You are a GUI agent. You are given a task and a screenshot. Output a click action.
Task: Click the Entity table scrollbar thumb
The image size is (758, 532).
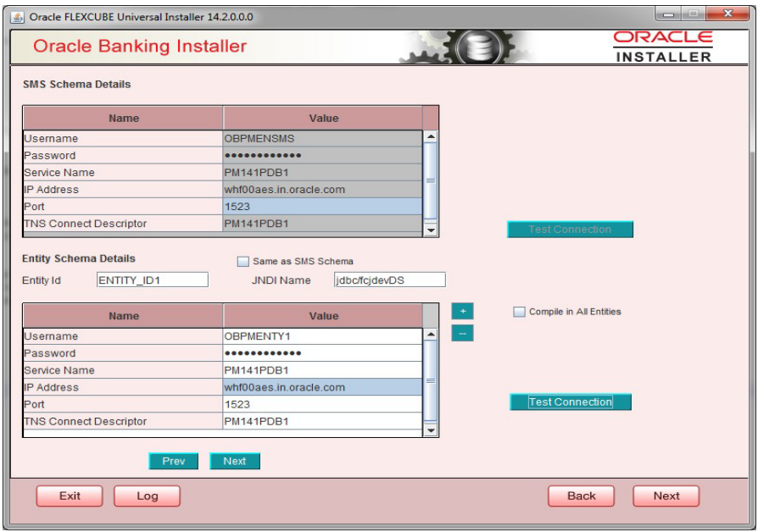coord(430,380)
